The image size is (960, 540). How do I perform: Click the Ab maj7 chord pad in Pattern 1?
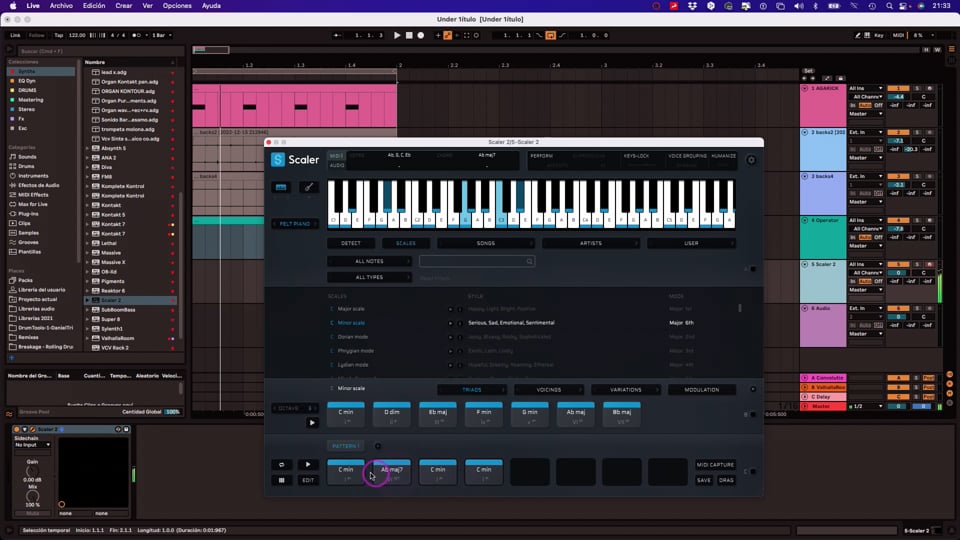(392, 472)
